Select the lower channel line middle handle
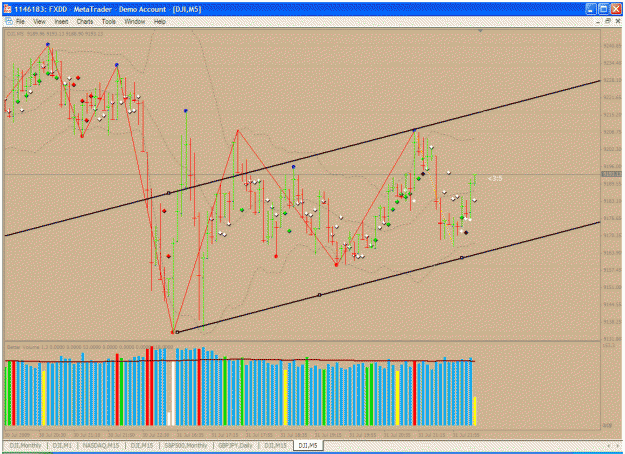 (x=319, y=295)
